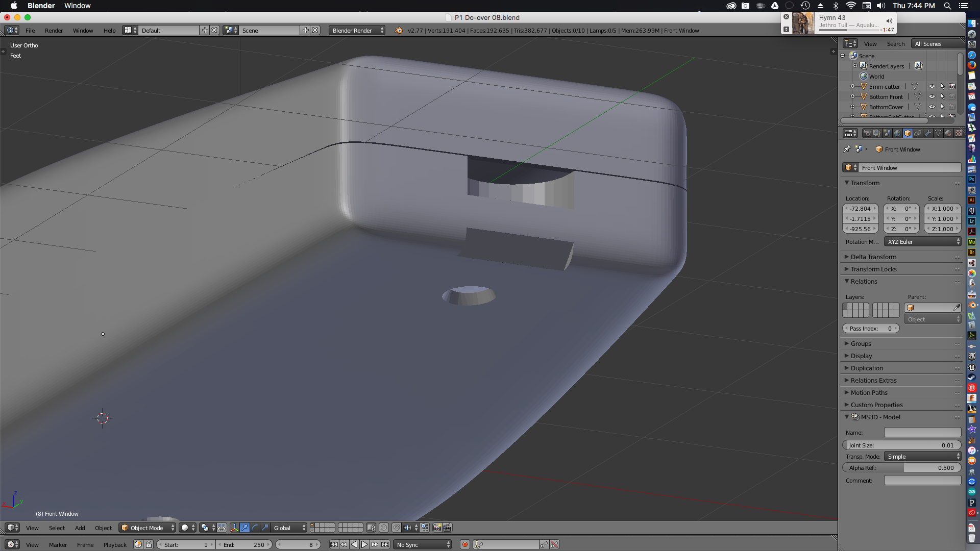Click the delete keyframe icon in timeline
980x551 pixels.
(x=554, y=544)
